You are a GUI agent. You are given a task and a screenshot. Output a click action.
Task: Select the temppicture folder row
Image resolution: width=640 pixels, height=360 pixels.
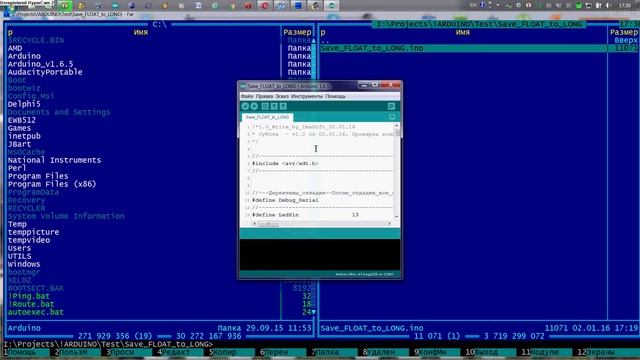[33, 232]
